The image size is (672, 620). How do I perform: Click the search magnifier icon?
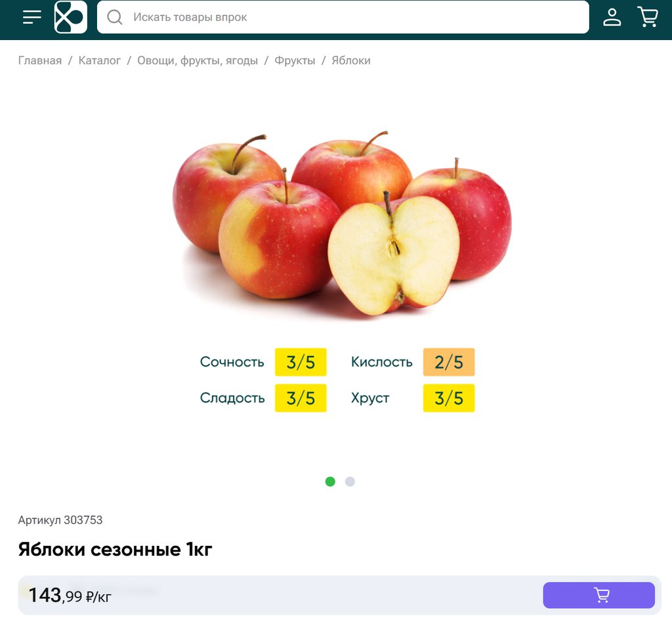tap(115, 17)
